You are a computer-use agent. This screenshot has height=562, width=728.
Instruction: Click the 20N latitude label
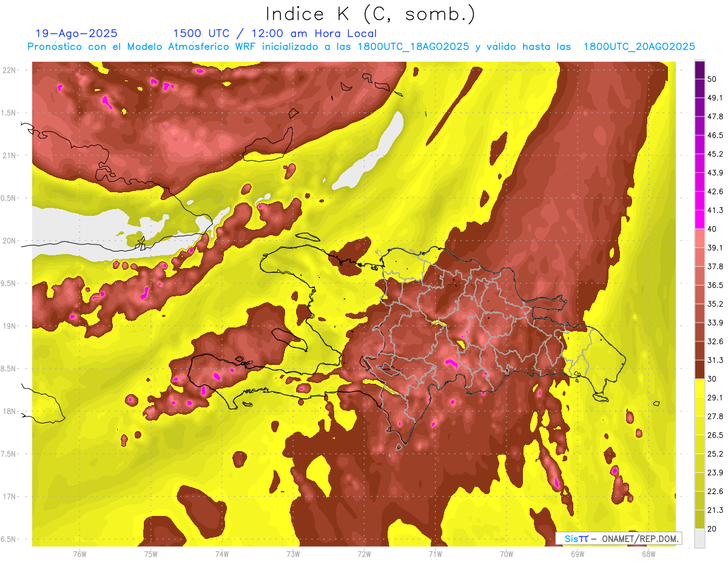[10, 241]
